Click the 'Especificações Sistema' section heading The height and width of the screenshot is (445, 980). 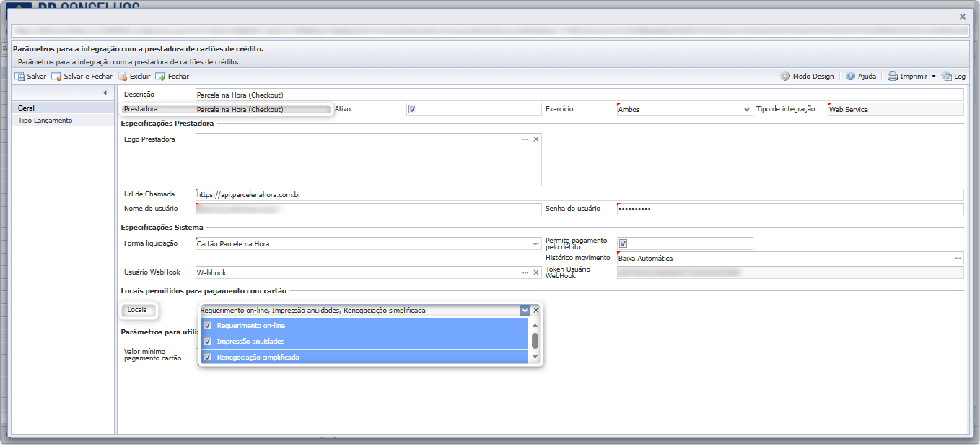[162, 228]
